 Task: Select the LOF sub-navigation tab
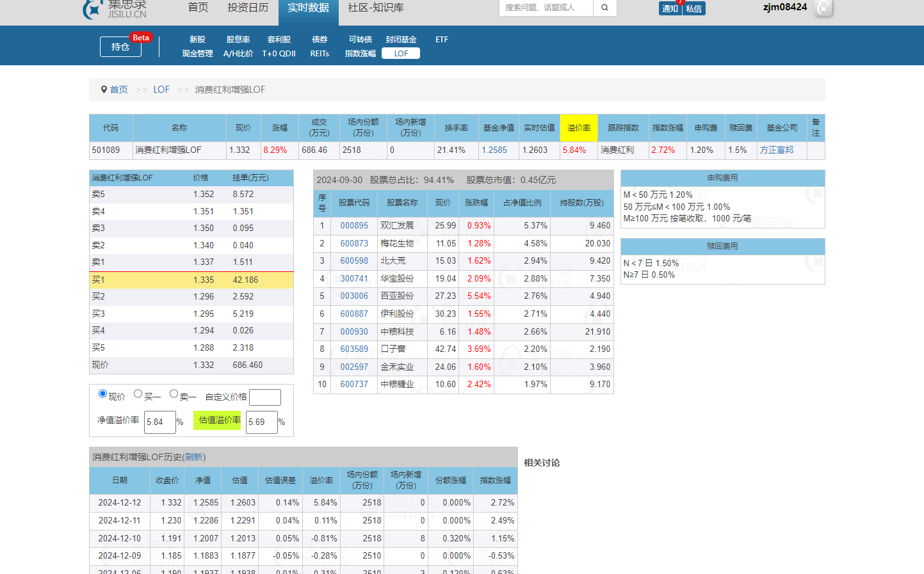point(401,54)
